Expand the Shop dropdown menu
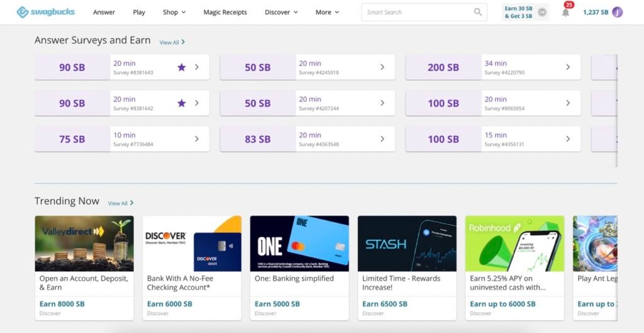The image size is (644, 333). pos(174,13)
